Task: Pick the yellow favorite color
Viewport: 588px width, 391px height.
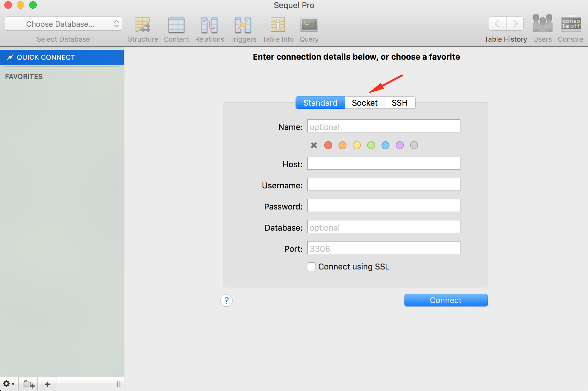Action: click(357, 145)
